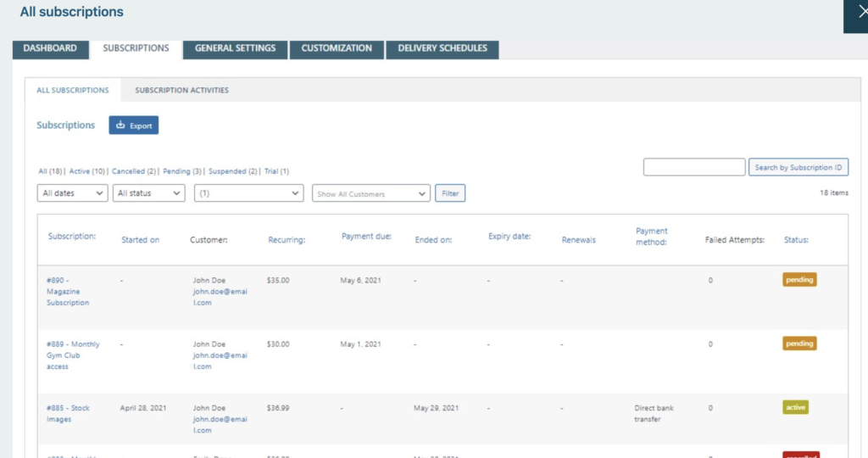
Task: Select the Direct bank transfer payment method
Action: [x=654, y=413]
